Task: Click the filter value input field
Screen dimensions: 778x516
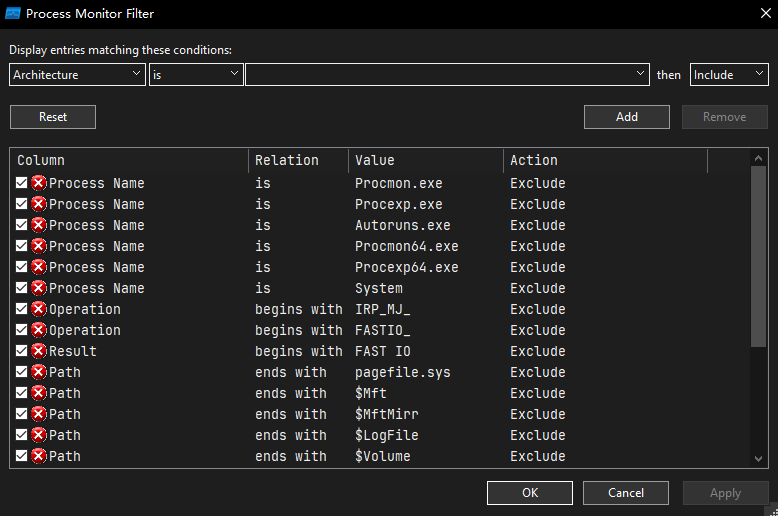Action: [x=440, y=75]
